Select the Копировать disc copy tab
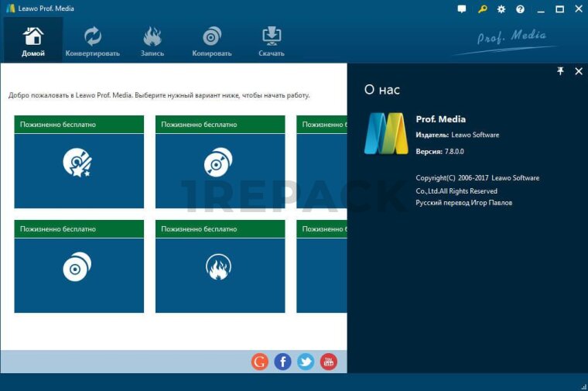This screenshot has width=588, height=391. tap(212, 41)
